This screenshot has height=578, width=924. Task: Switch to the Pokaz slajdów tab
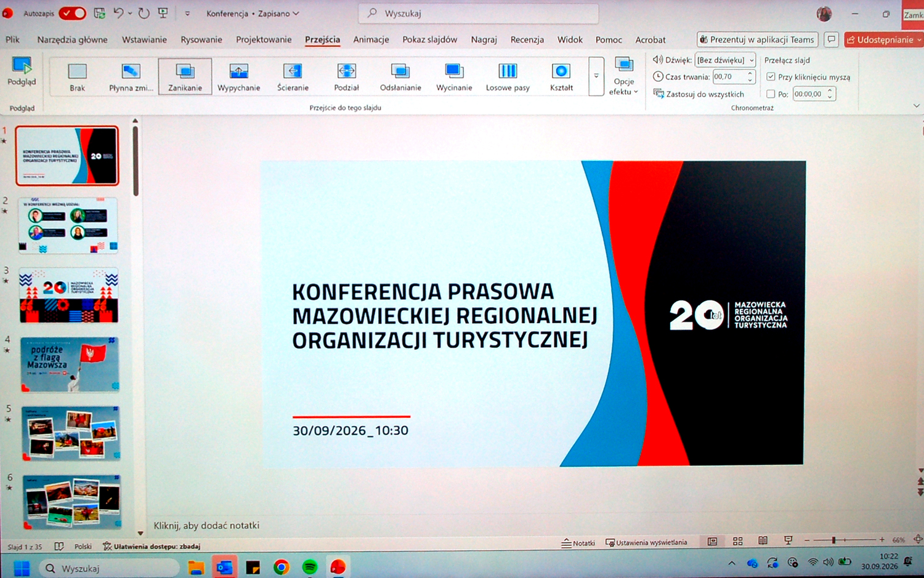tap(429, 39)
